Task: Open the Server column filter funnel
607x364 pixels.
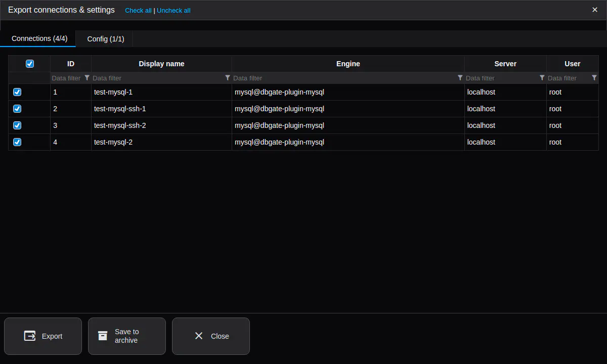Action: [542, 78]
